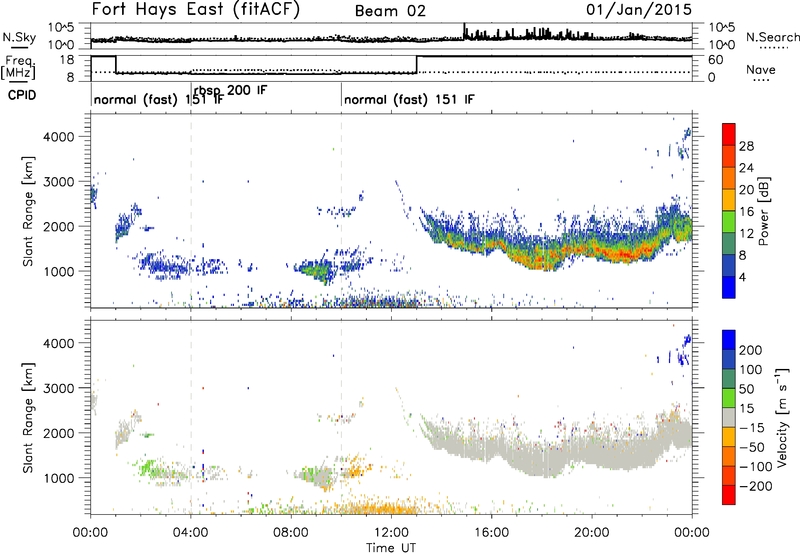Click the "Freq. [MHz]" axis label

[18, 68]
